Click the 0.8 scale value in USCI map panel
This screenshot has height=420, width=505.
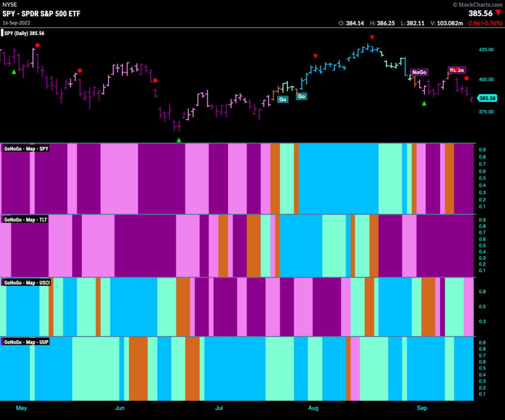click(x=482, y=292)
